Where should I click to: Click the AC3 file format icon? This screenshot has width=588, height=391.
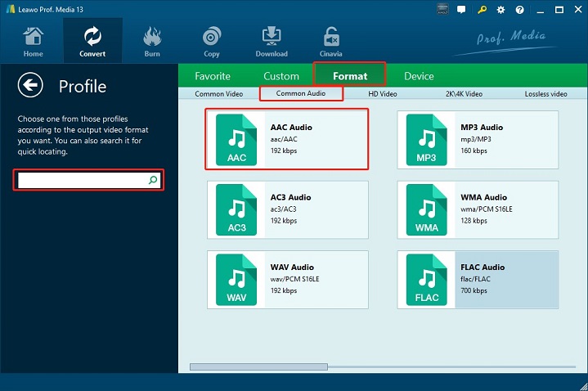[236, 209]
